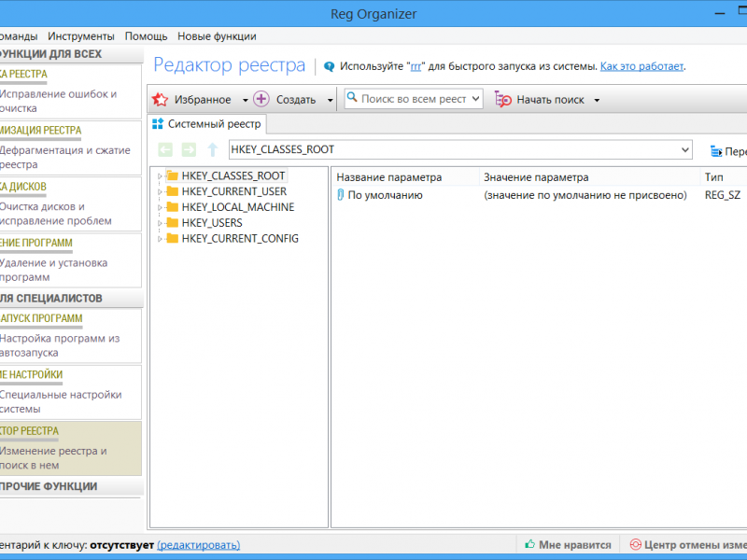Click the HKEY_CLASSES_ROOT folder icon

click(173, 175)
